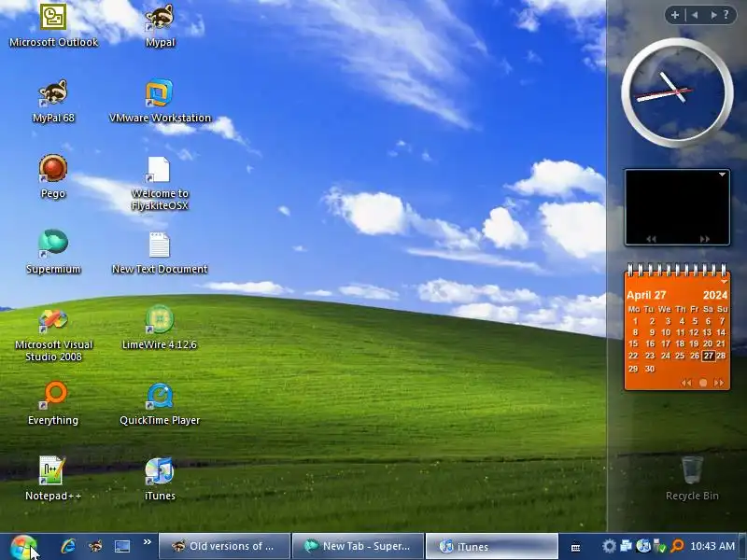The image size is (747, 560).
Task: Switch to the iTunes taskbar button
Action: tap(492, 546)
